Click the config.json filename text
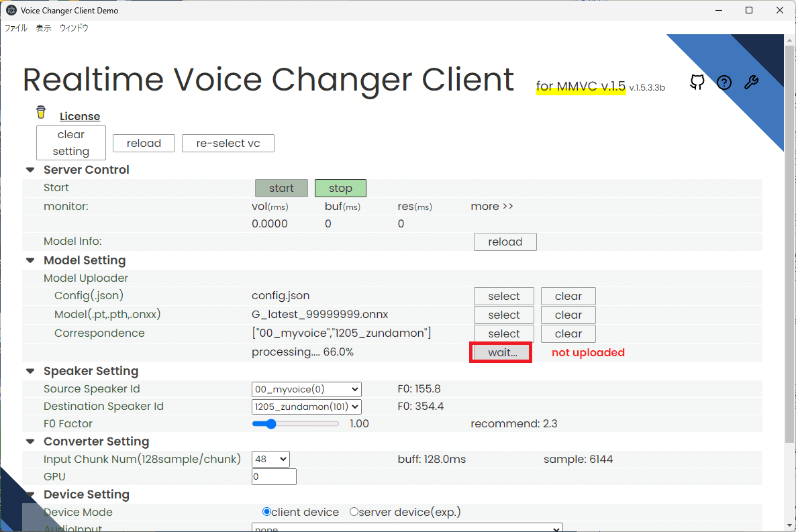796x532 pixels. [281, 296]
